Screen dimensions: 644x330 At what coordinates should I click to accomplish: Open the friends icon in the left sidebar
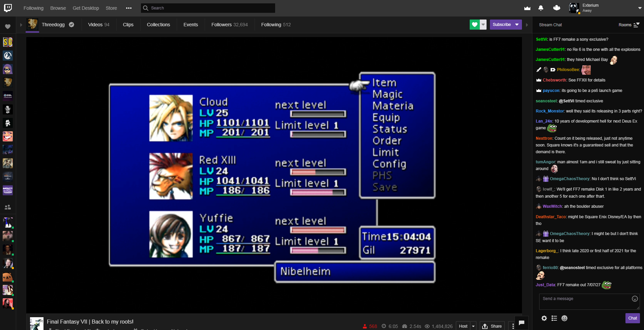pyautogui.click(x=7, y=206)
